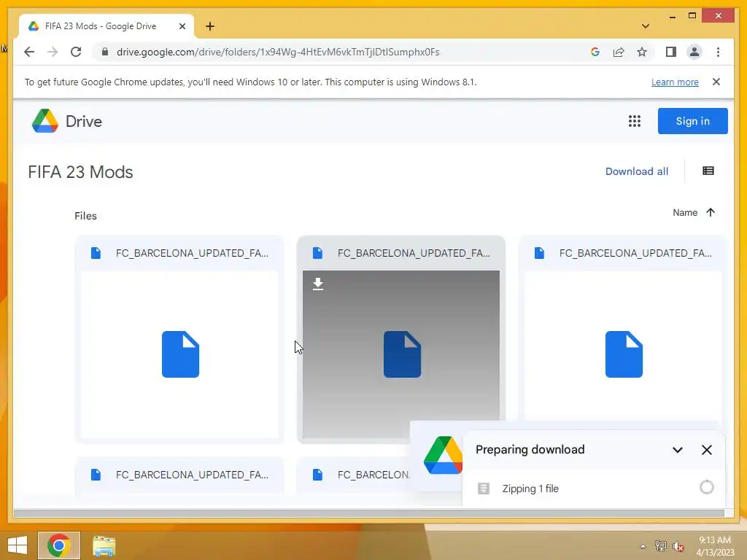Image resolution: width=747 pixels, height=560 pixels.
Task: Go back with the browser back arrow
Action: point(29,52)
